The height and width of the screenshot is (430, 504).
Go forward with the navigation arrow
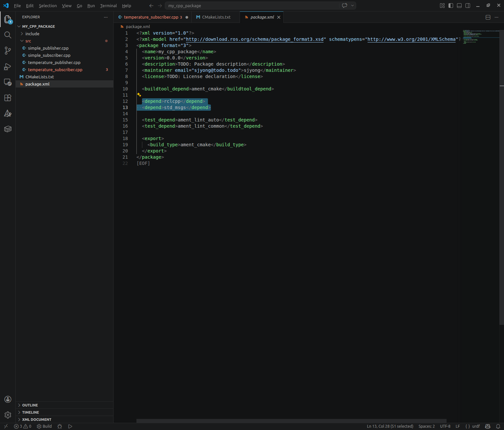[160, 6]
